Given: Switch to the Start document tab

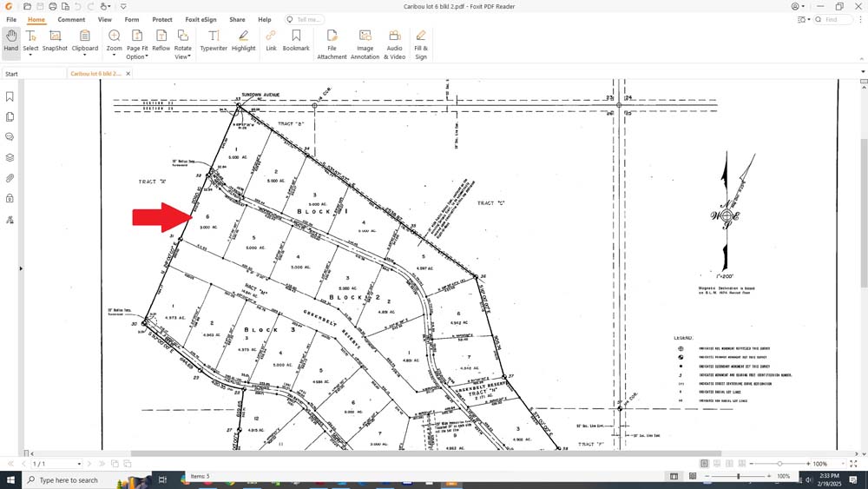Looking at the screenshot, I should (x=11, y=74).
